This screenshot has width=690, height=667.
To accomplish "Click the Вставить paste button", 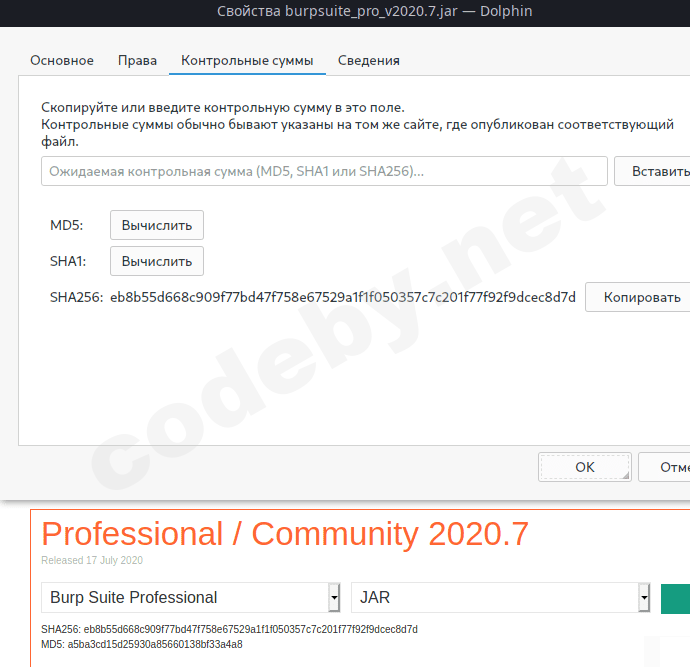I will pyautogui.click(x=652, y=171).
